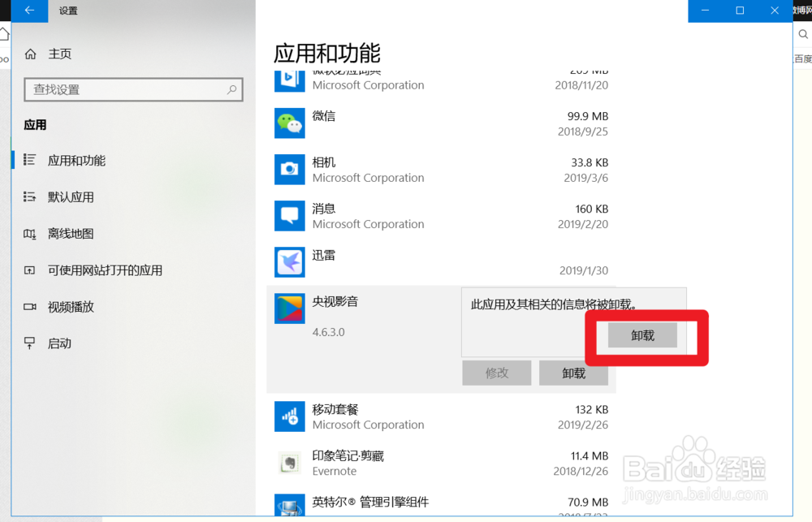This screenshot has width=812, height=522.
Task: Click the 印象笔记·剪藏 app name
Action: coord(348,455)
